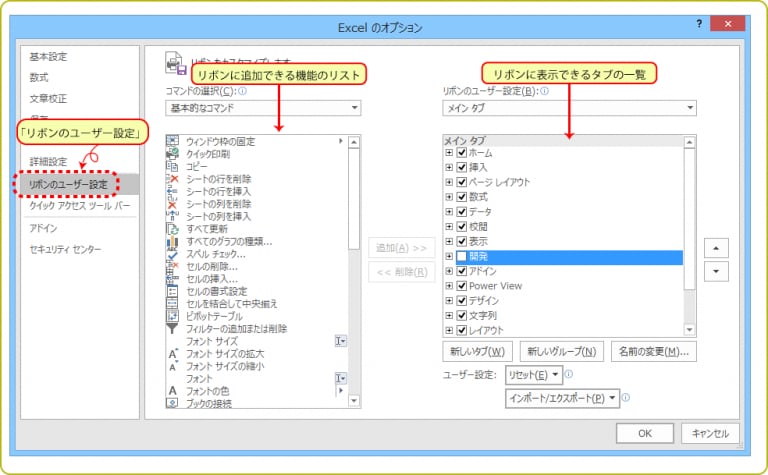Expand the 文字列 tree node
The width and height of the screenshot is (768, 475).
coord(449,315)
